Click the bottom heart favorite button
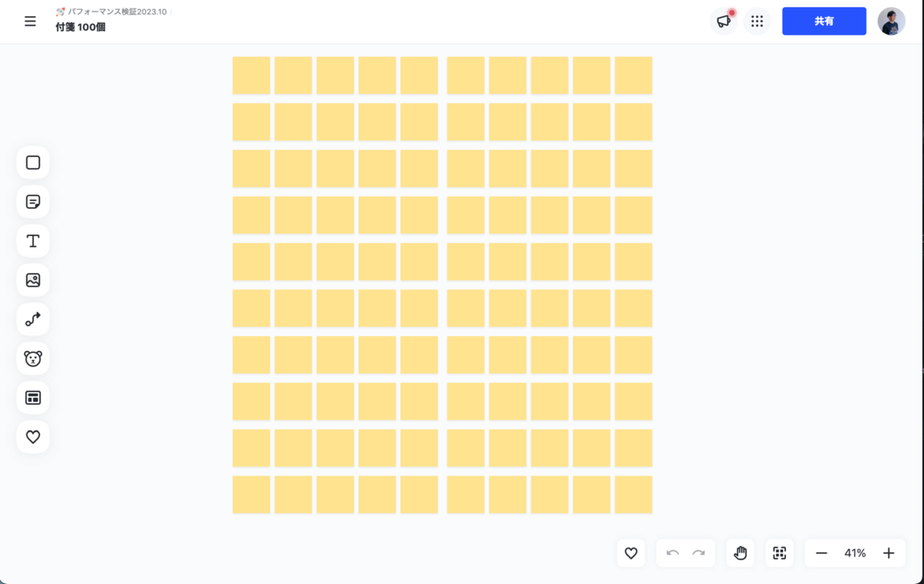 pos(631,553)
